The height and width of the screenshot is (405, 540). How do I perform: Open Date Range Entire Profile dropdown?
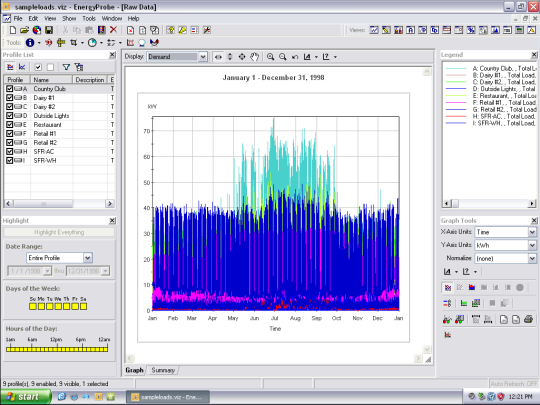click(x=87, y=258)
